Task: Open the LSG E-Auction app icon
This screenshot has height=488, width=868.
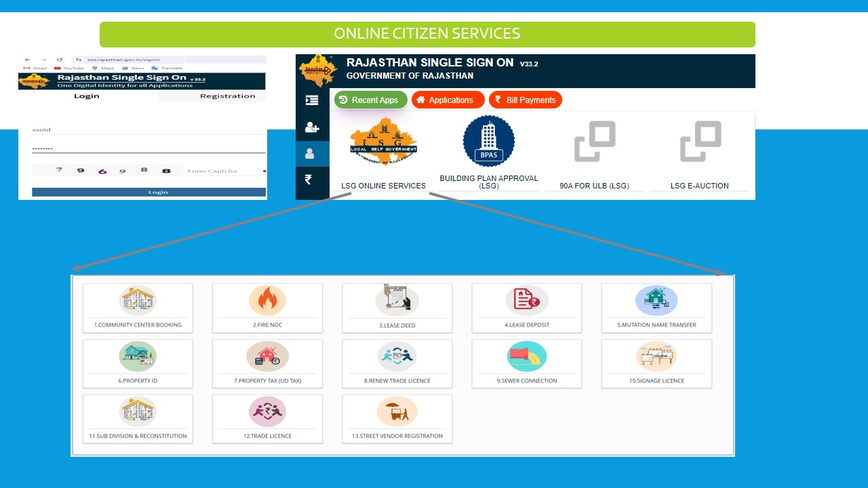Action: 699,142
